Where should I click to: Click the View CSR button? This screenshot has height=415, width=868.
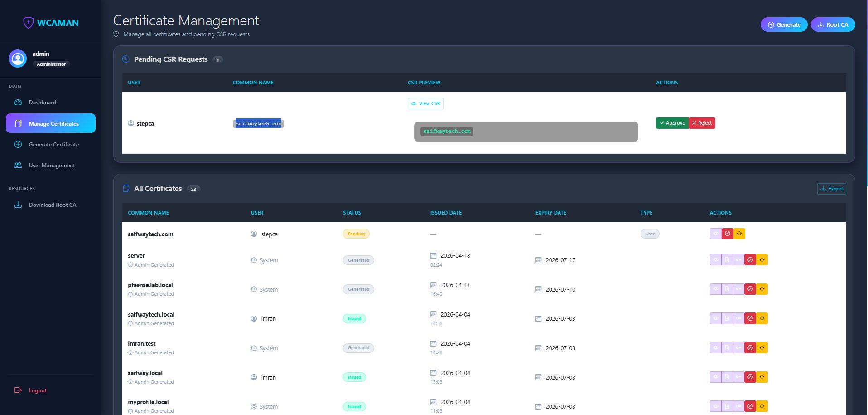(x=425, y=103)
